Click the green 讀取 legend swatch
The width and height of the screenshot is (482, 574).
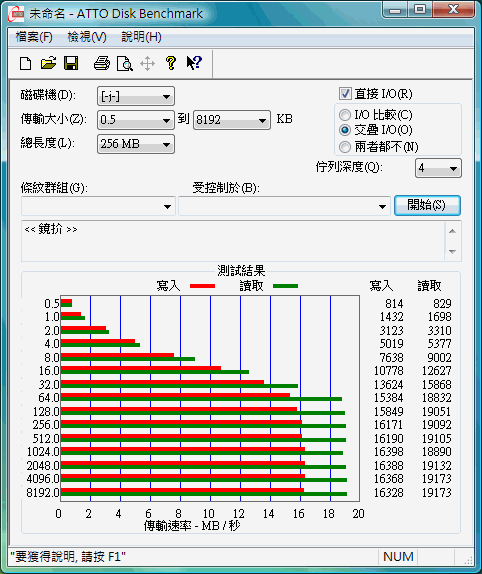pos(285,286)
